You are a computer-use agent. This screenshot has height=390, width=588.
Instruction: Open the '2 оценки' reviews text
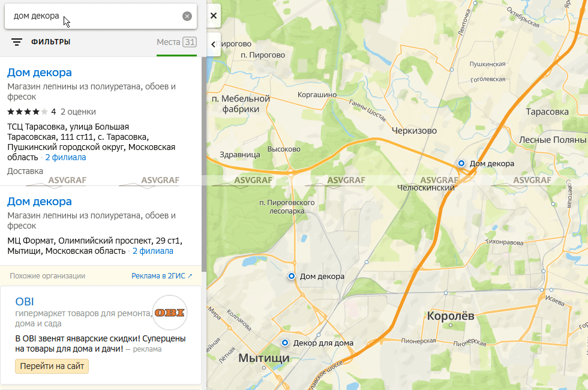point(78,112)
